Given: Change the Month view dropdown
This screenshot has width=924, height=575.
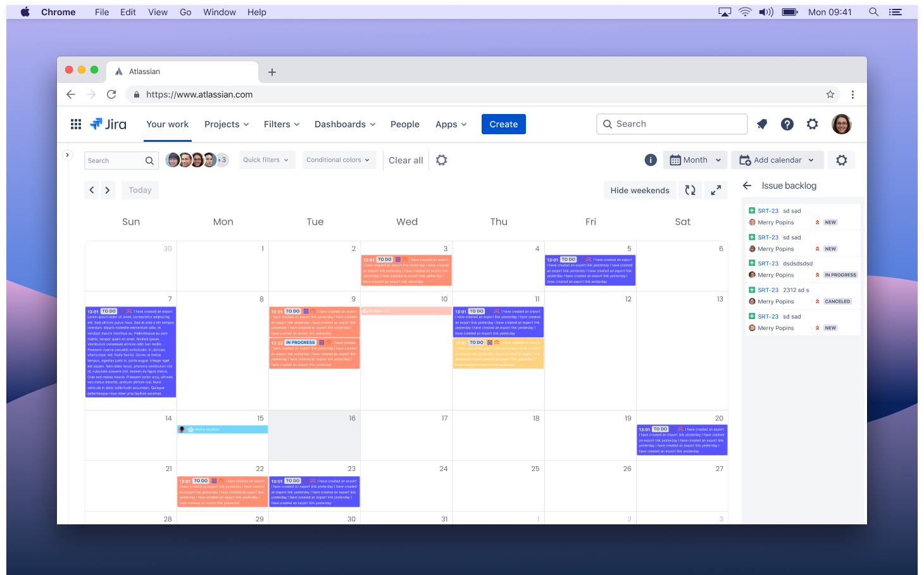Looking at the screenshot, I should pyautogui.click(x=695, y=160).
